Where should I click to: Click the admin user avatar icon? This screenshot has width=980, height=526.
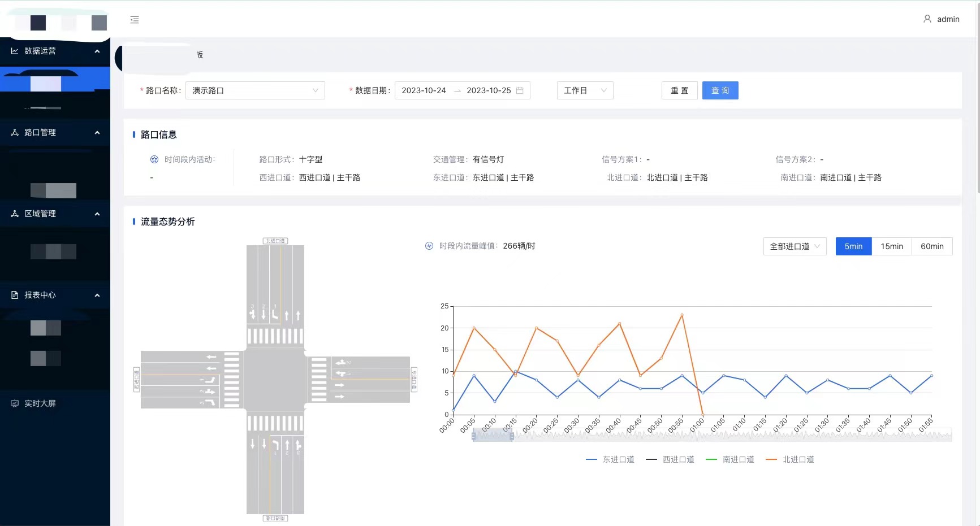pyautogui.click(x=927, y=19)
